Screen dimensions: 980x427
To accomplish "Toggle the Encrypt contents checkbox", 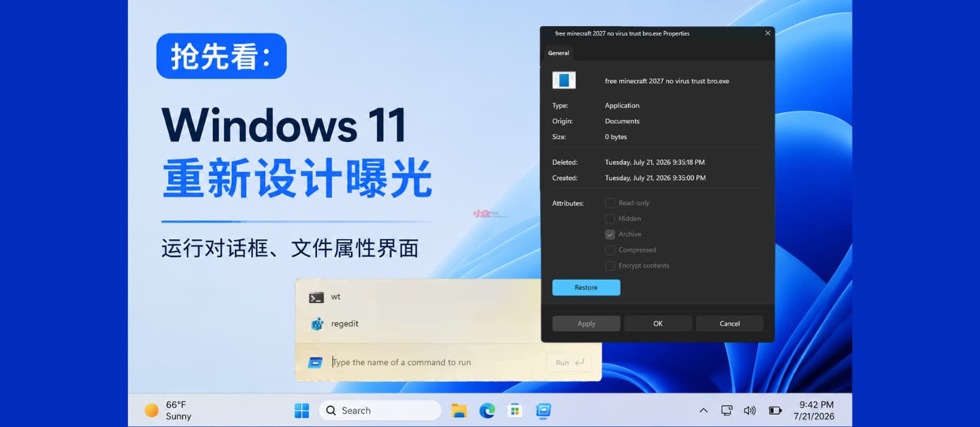I will point(610,266).
